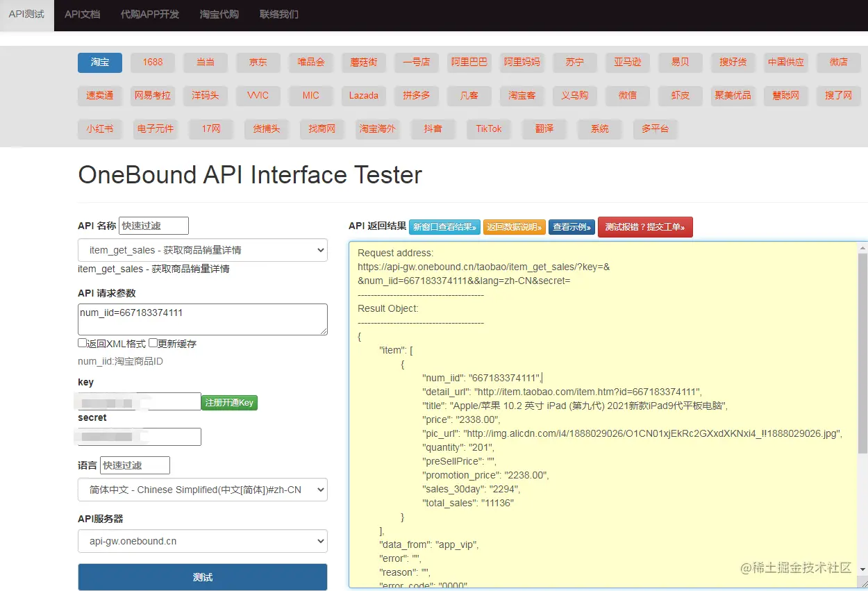Choose the 搜了网 platform
The height and width of the screenshot is (591, 868).
[839, 96]
